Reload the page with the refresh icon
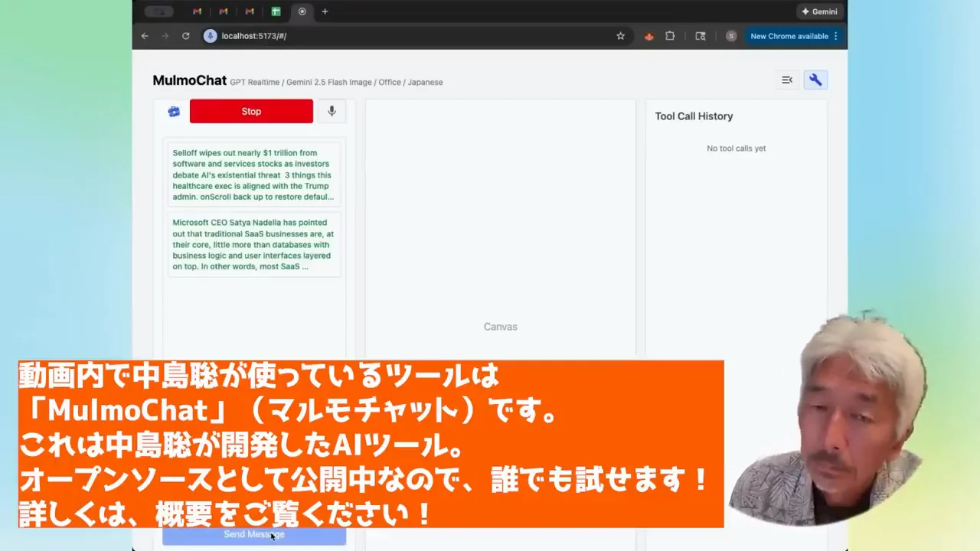 click(185, 36)
